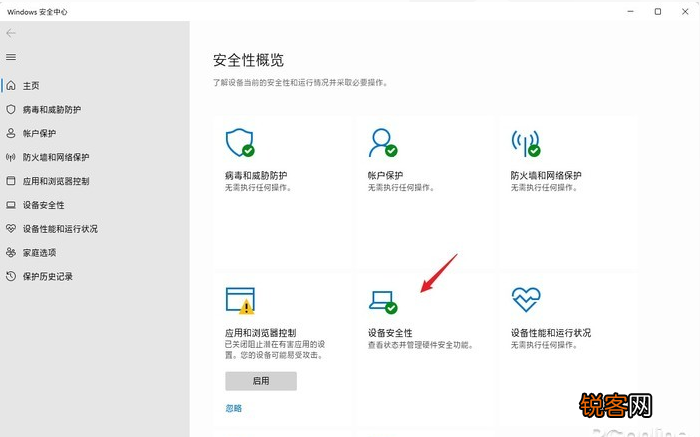Click the text 查看状态并管理硬件安全功能。
The image size is (700, 437).
point(420,345)
